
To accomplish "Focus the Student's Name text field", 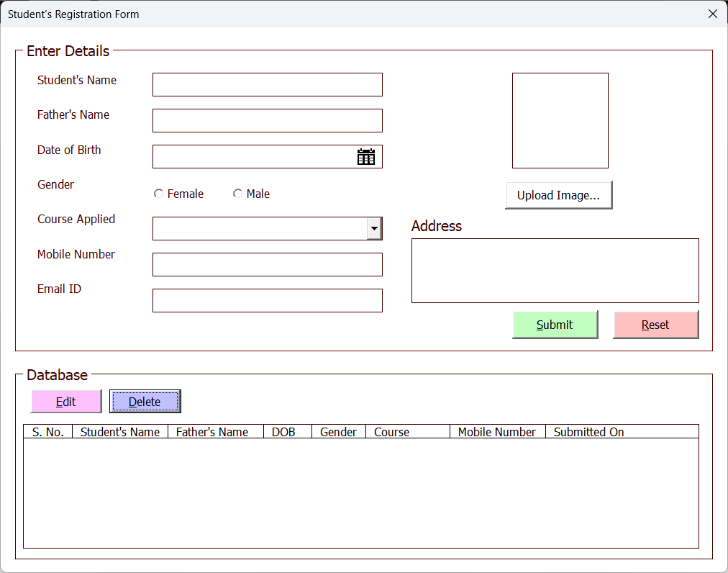I will tap(268, 84).
